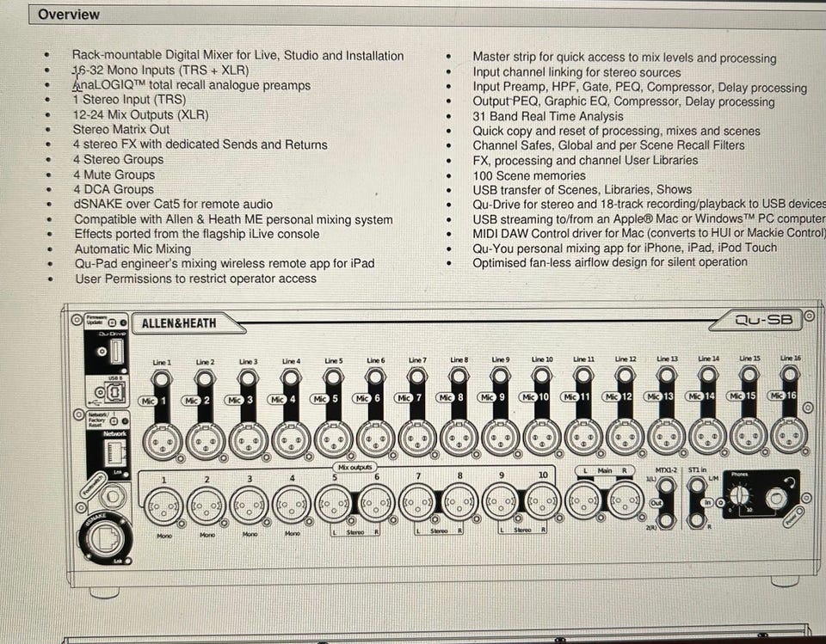Click the Line 1 TRS jack

click(162, 380)
